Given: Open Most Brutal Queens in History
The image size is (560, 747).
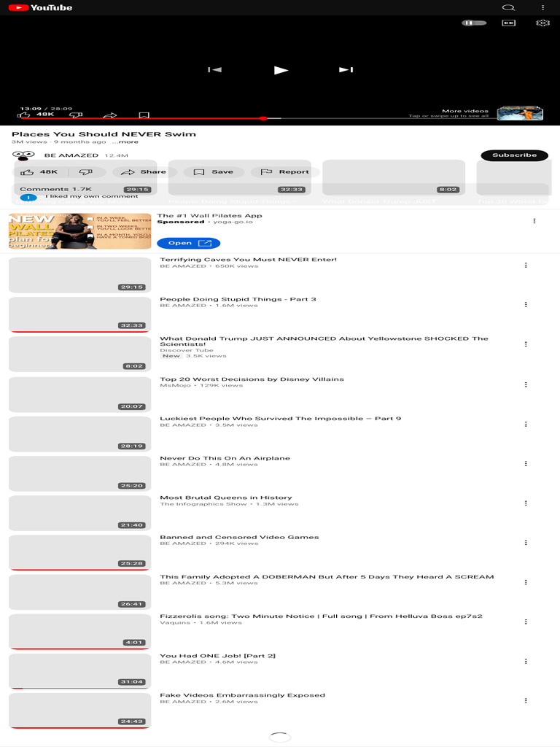Looking at the screenshot, I should pos(226,498).
